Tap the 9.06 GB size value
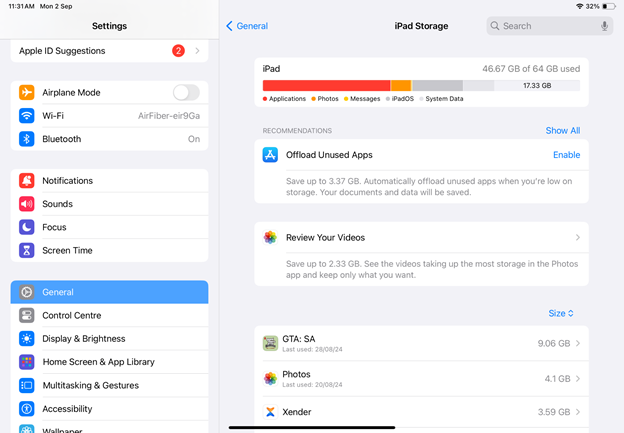The width and height of the screenshot is (624, 433). 554,343
